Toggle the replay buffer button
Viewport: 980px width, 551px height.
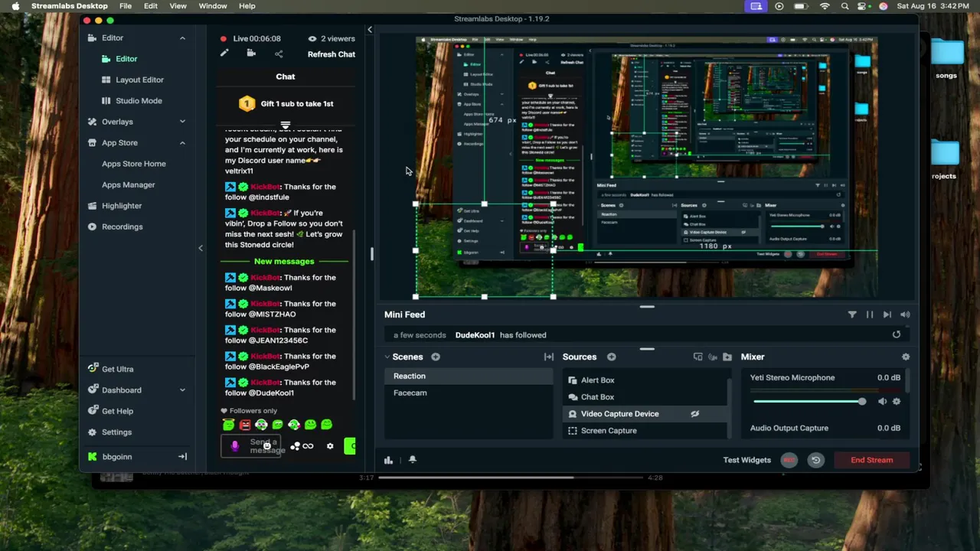point(816,460)
